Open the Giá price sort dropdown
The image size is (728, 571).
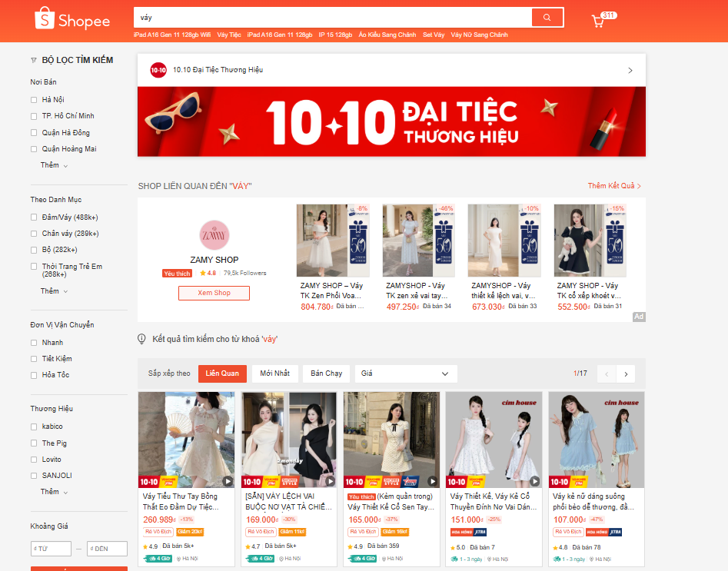click(406, 373)
